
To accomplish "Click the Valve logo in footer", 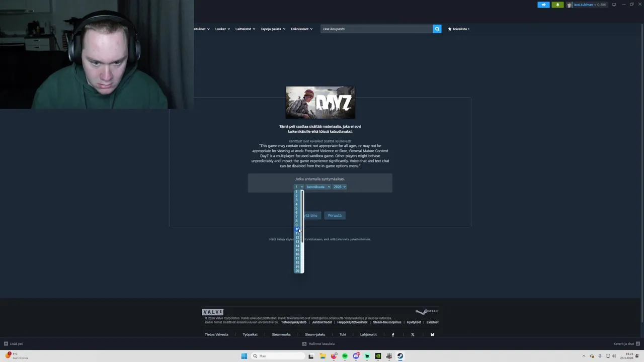I will click(212, 312).
